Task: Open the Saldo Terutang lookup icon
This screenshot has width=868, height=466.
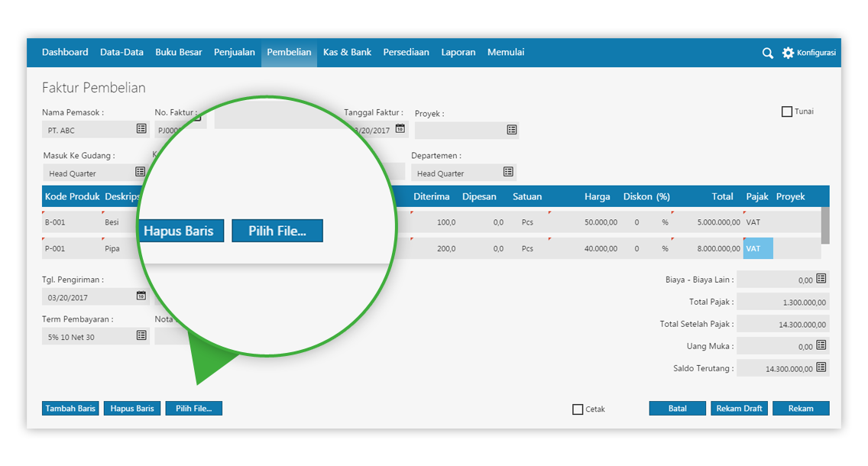Action: [x=822, y=367]
